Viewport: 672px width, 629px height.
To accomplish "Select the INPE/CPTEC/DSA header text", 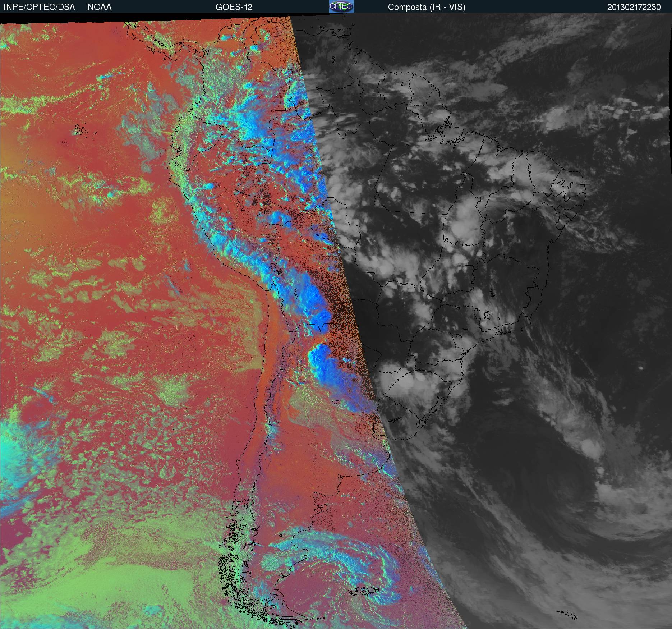I will pyautogui.click(x=39, y=7).
